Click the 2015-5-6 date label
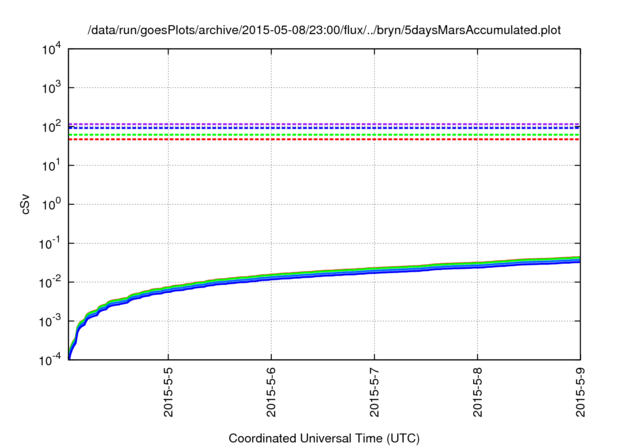The height and width of the screenshot is (448, 640). pos(271,392)
